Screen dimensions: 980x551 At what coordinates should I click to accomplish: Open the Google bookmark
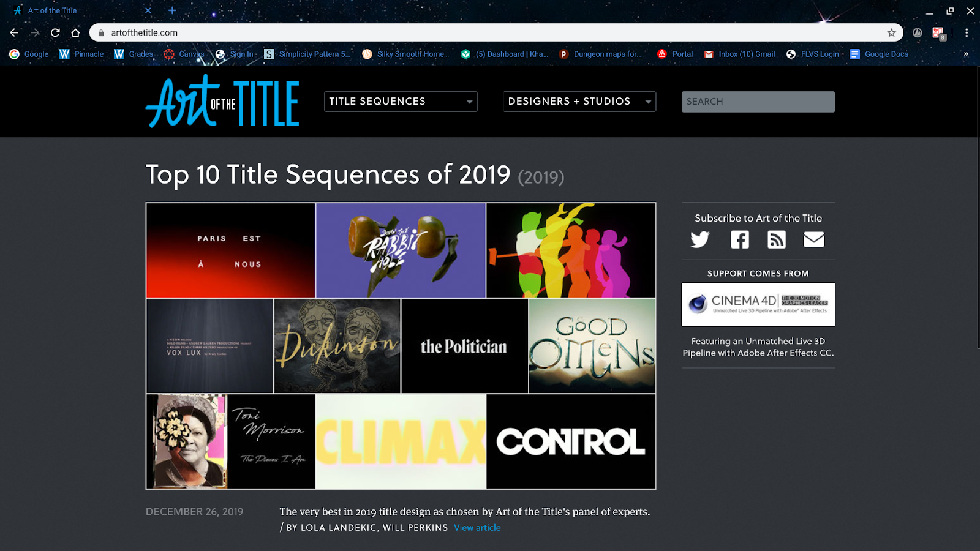pyautogui.click(x=29, y=54)
